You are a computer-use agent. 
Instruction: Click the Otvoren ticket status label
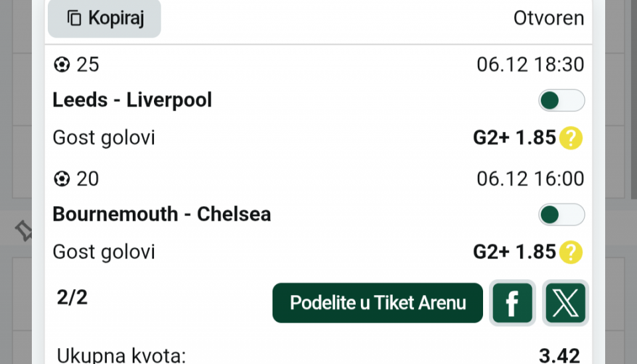(549, 19)
